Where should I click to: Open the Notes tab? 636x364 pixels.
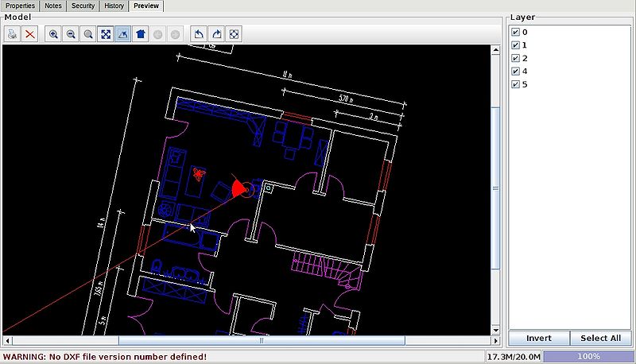53,6
